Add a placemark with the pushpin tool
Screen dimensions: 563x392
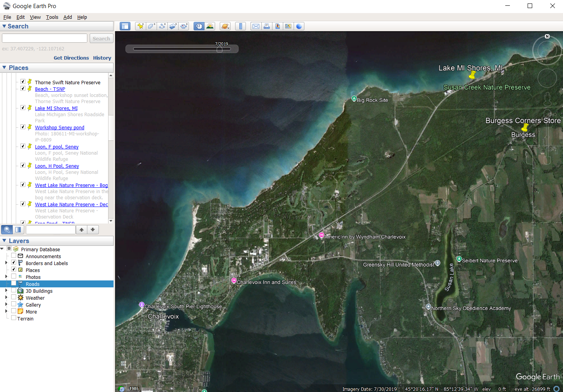[x=140, y=26]
